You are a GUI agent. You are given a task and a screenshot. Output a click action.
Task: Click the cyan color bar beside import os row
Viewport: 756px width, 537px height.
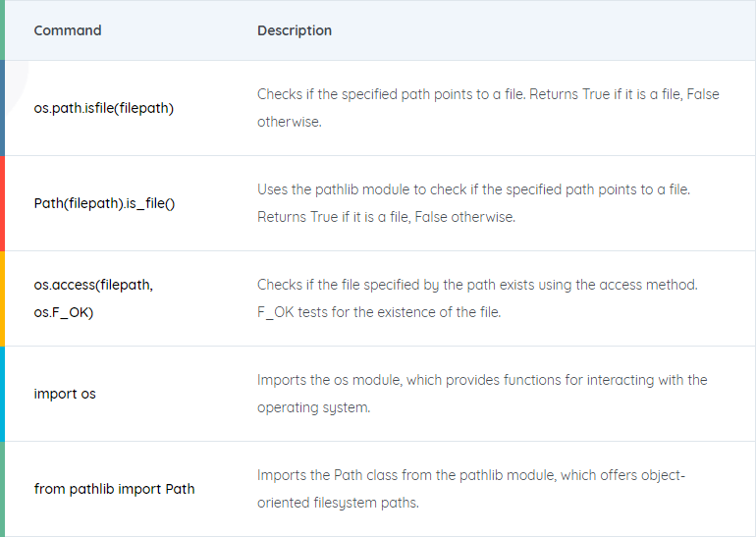(2, 394)
